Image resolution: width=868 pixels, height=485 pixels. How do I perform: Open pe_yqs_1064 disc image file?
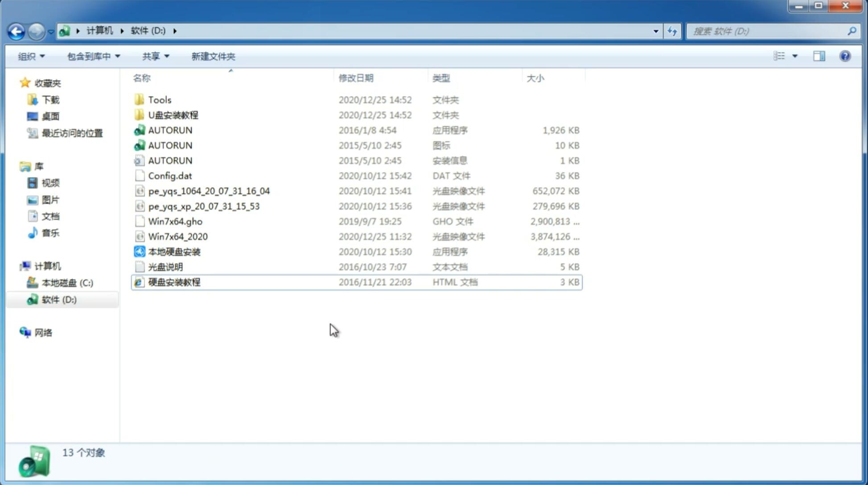tap(209, 191)
